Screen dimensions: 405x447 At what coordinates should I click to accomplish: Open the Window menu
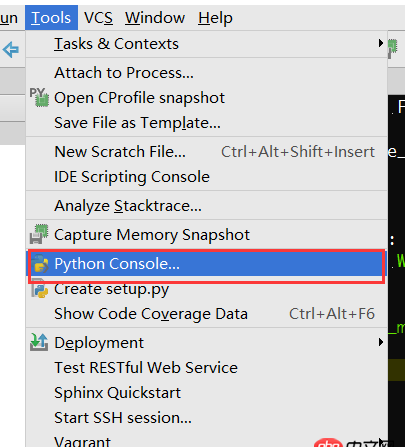tap(155, 18)
